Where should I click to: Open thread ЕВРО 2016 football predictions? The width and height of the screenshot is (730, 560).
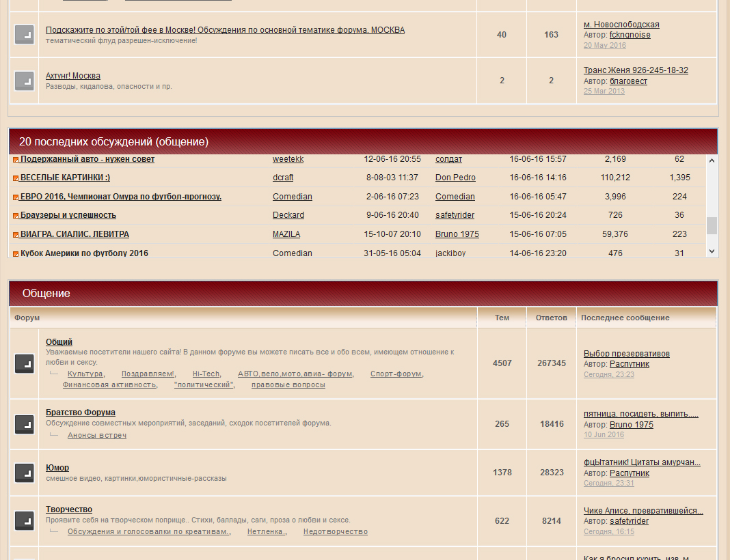(120, 197)
